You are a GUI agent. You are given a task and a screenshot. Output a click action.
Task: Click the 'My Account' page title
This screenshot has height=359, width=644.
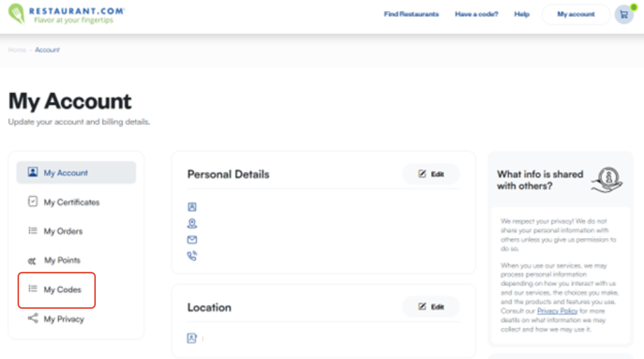coord(70,101)
